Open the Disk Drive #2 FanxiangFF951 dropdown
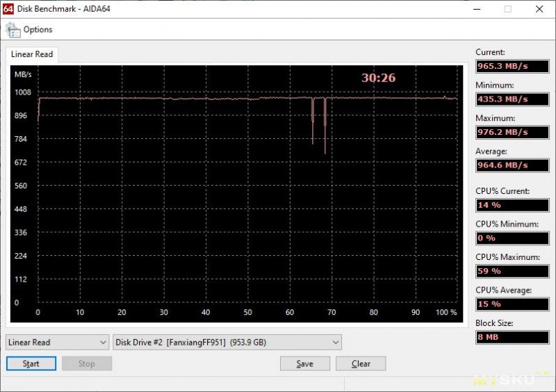 [x=227, y=343]
